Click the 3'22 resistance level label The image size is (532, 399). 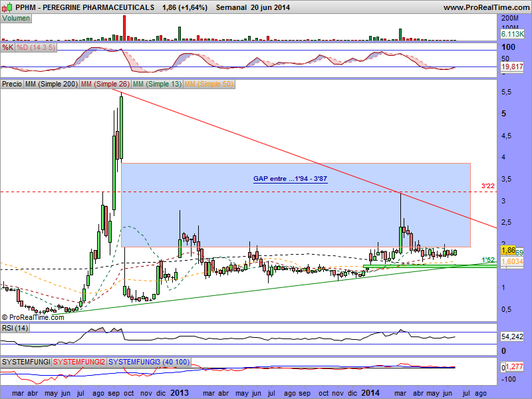click(x=488, y=186)
